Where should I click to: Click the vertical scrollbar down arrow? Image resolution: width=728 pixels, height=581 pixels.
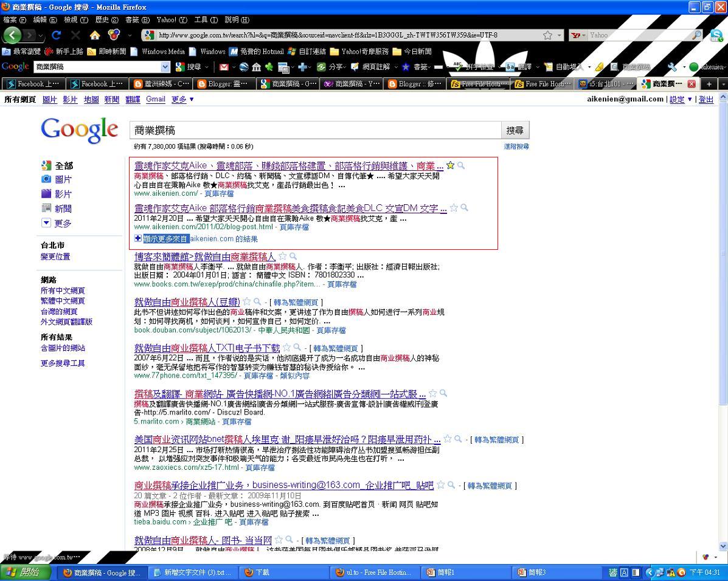(723, 546)
